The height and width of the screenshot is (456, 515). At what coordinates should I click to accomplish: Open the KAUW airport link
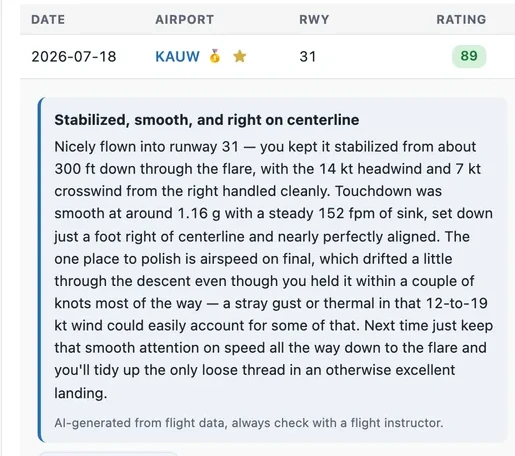point(177,56)
